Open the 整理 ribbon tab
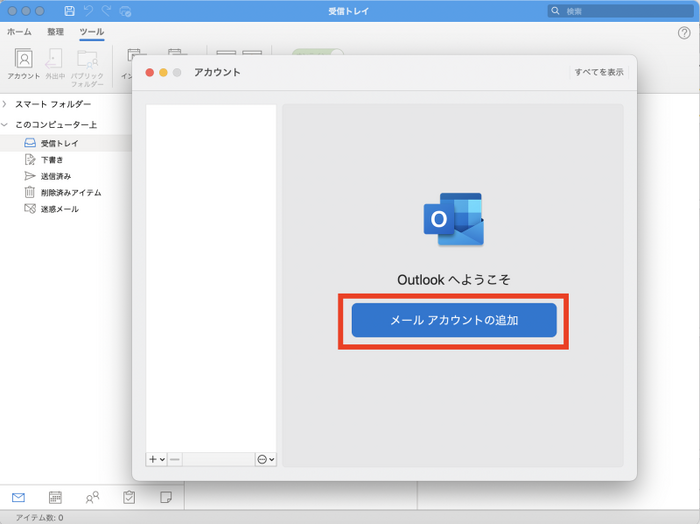700x524 pixels. coord(56,32)
